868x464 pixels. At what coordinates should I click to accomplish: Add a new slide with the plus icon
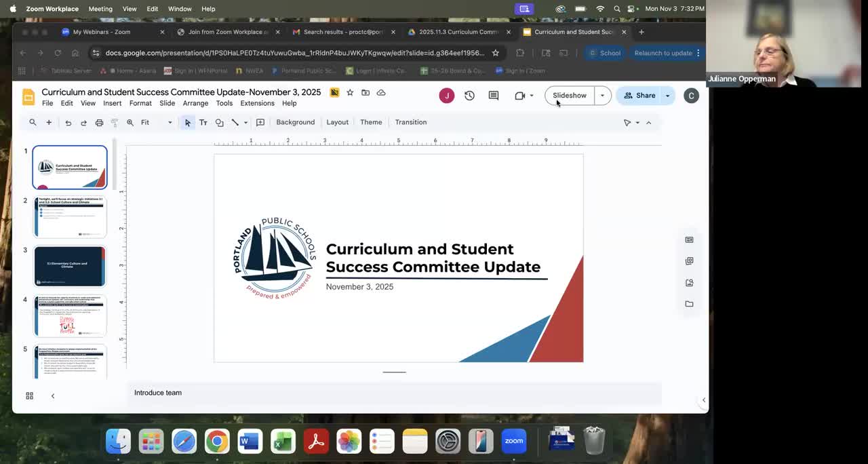48,122
